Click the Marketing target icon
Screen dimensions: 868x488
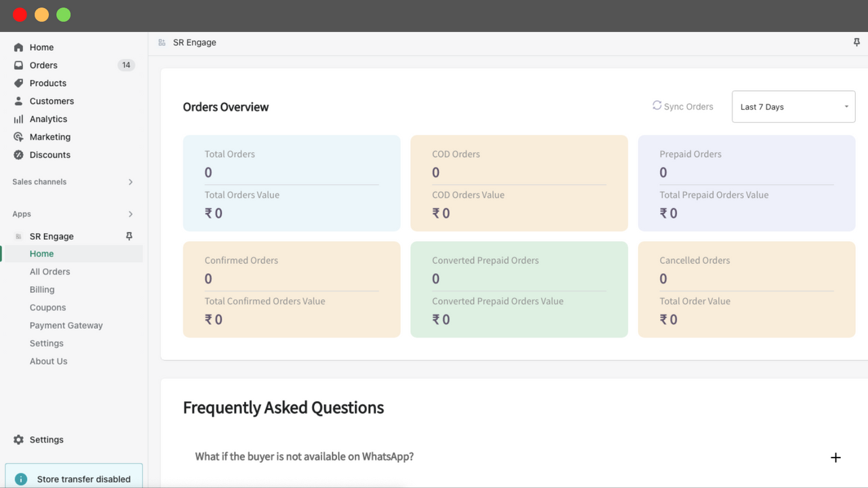(18, 137)
